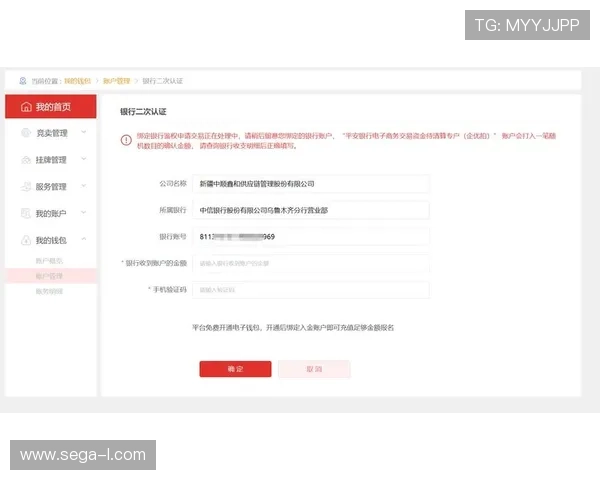The width and height of the screenshot is (600, 480).
Task: Expand the 我的账户 chevron
Action: (x=84, y=213)
